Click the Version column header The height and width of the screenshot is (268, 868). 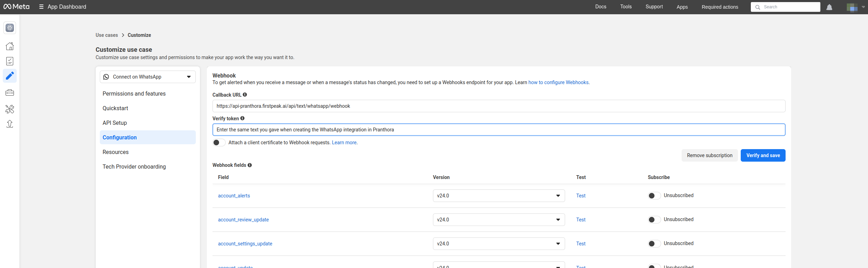pyautogui.click(x=441, y=177)
